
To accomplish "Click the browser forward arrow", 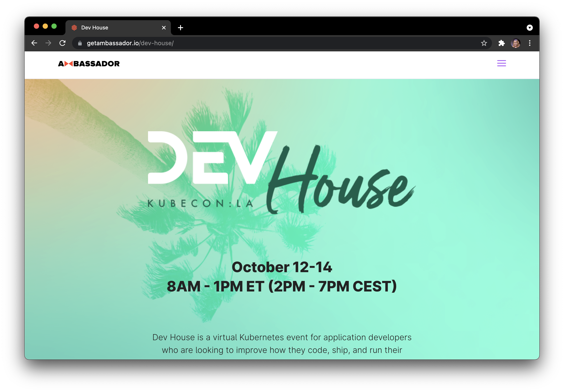I will tap(48, 43).
